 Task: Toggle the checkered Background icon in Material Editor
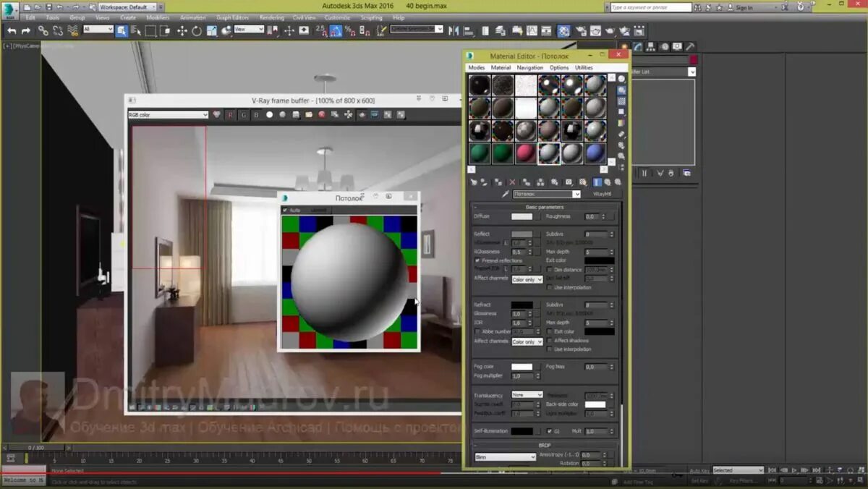621,101
